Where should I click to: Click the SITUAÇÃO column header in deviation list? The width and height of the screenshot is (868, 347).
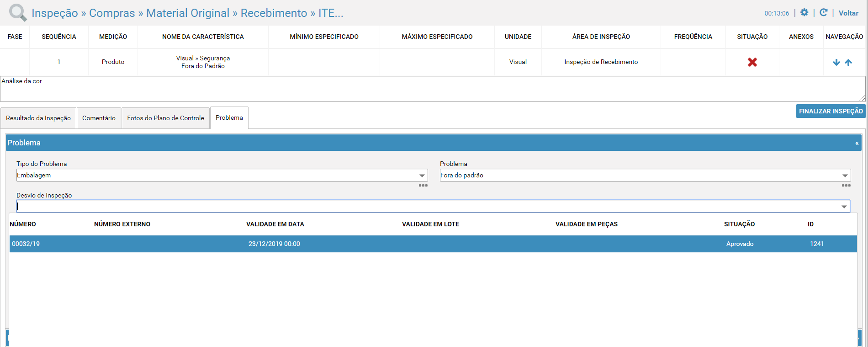(x=739, y=224)
